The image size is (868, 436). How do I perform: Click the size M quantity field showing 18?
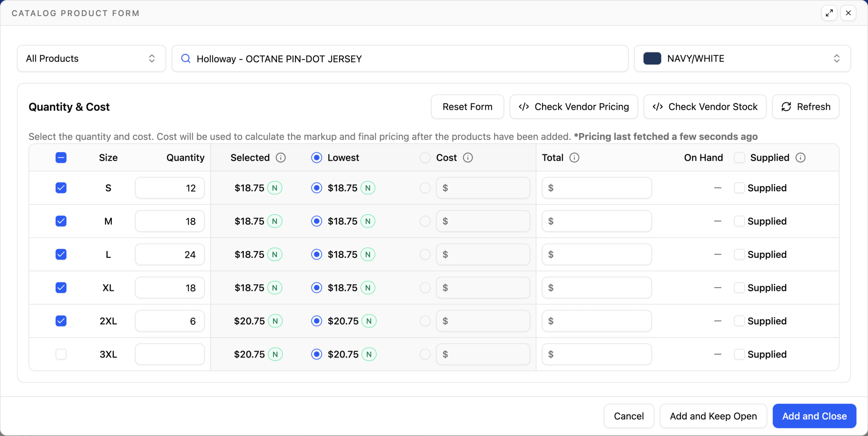click(x=170, y=221)
